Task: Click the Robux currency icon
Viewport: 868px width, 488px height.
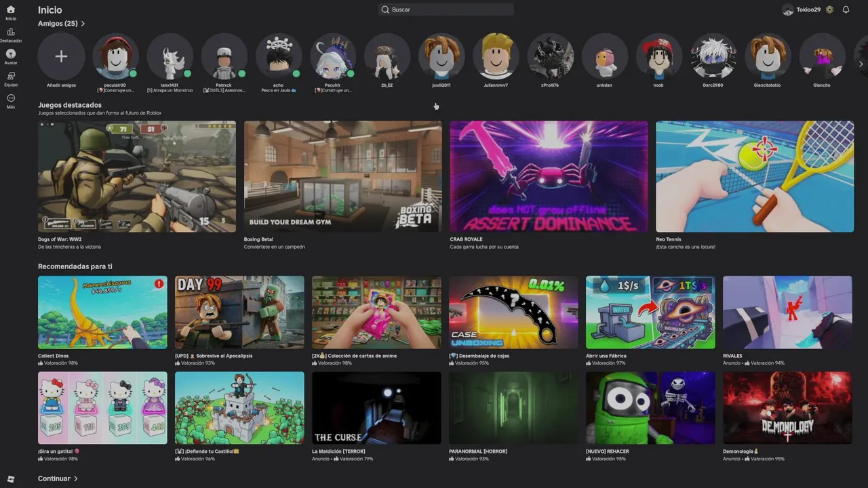Action: [829, 9]
